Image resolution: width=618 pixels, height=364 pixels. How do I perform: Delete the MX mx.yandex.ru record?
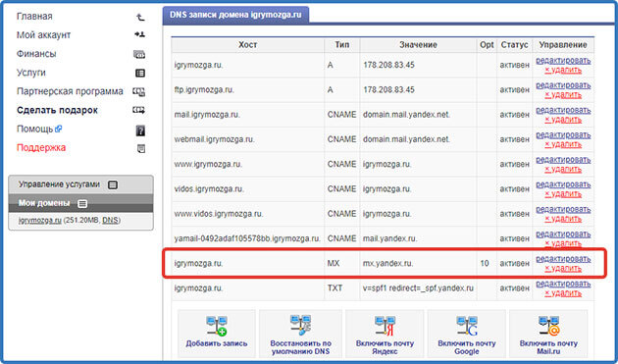(x=563, y=269)
